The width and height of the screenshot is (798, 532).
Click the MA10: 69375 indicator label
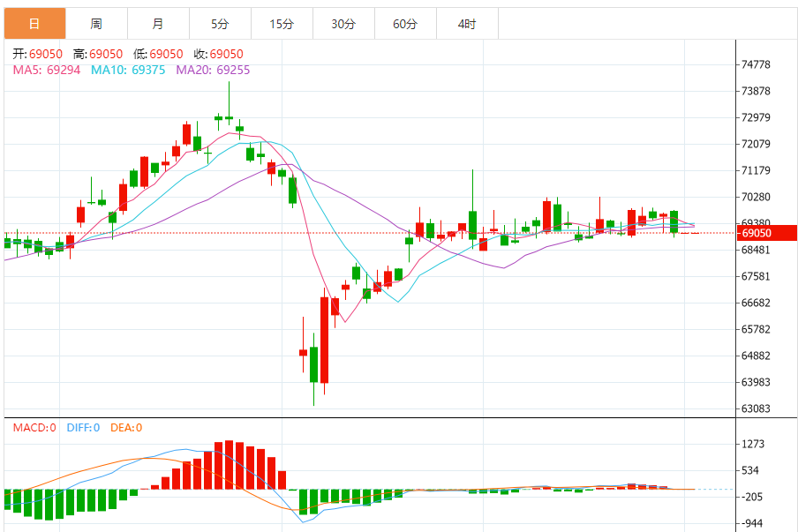(128, 71)
